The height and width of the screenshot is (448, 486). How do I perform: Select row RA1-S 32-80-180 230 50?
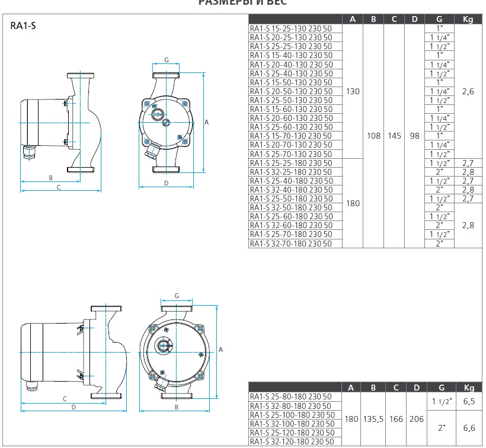point(295,406)
